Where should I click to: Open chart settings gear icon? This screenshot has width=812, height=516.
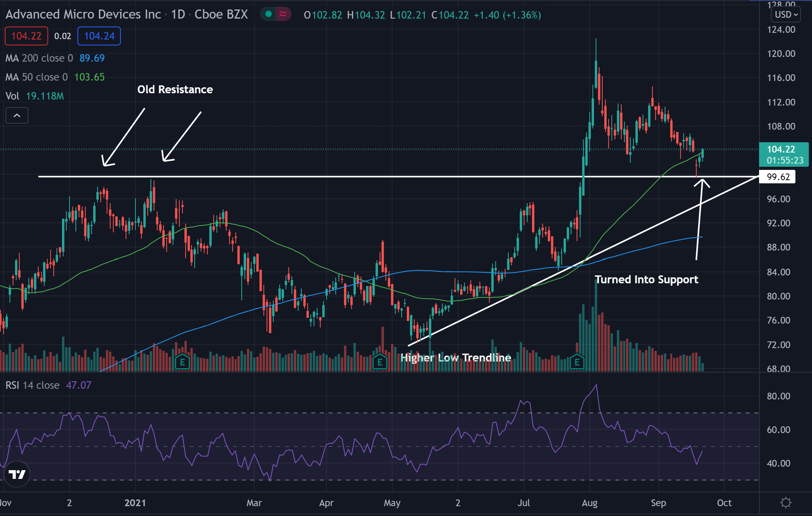coord(786,503)
